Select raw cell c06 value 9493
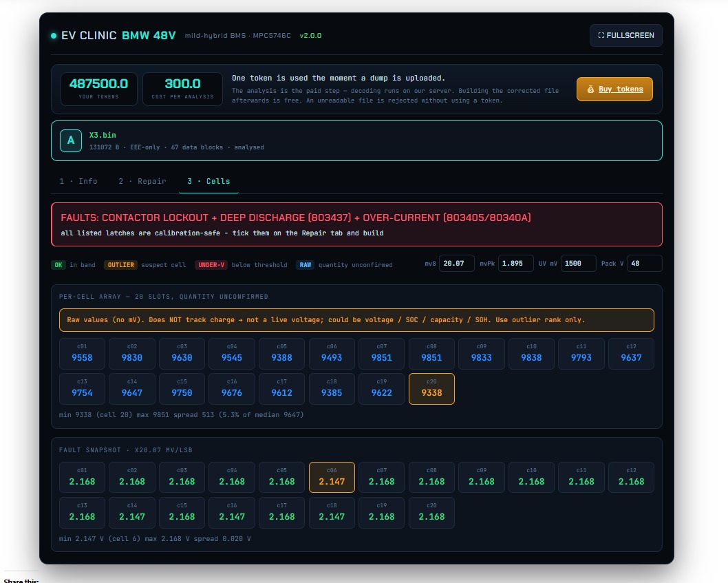728x583 pixels. click(x=332, y=354)
